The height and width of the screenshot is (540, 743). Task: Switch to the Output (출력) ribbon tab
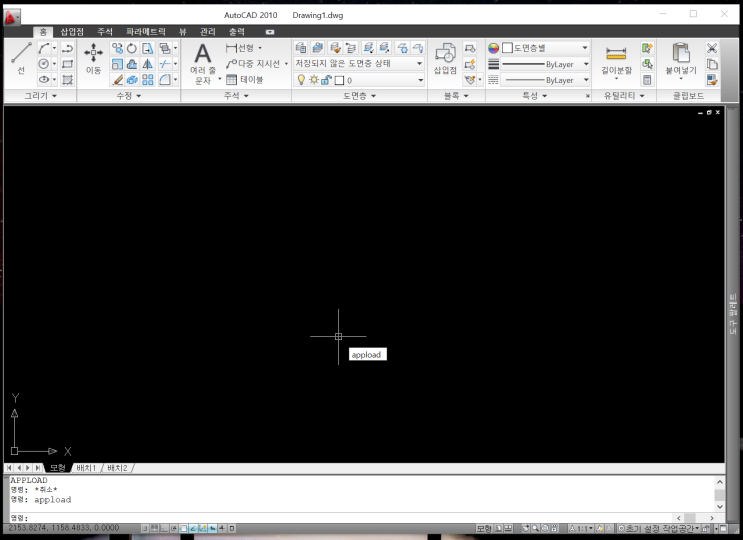237,32
